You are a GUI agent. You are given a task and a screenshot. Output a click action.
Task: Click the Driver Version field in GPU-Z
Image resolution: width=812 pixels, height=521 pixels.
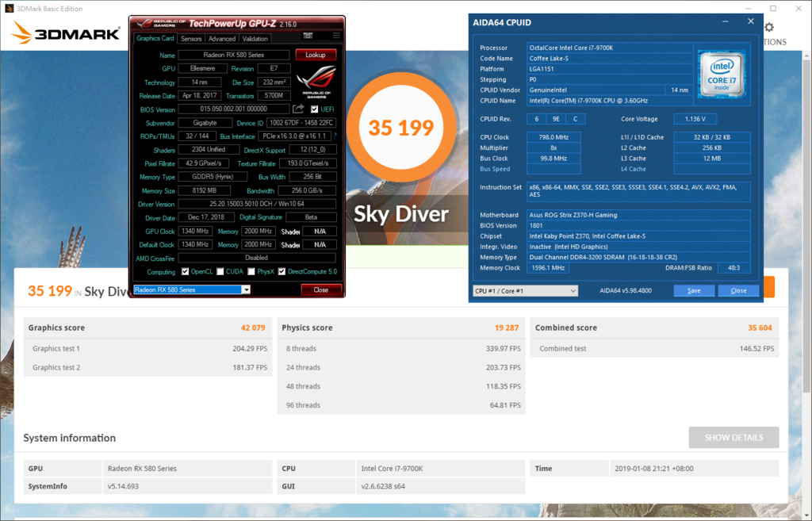257,204
